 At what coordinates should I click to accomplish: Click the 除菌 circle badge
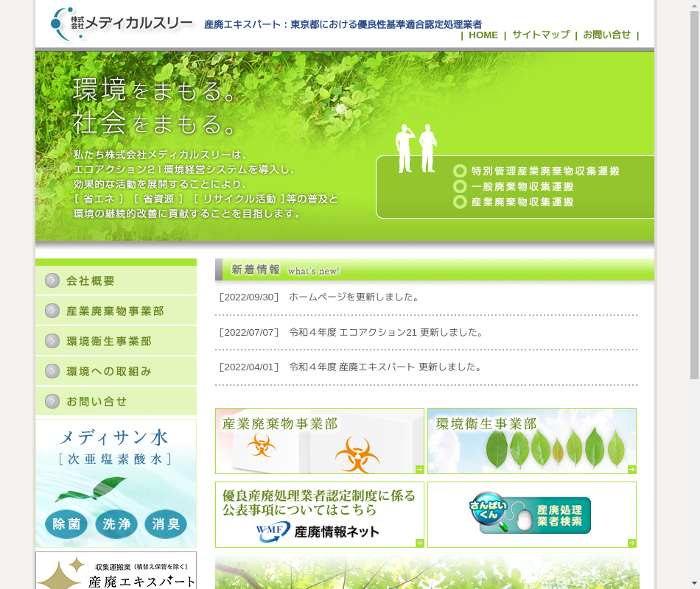click(x=66, y=524)
